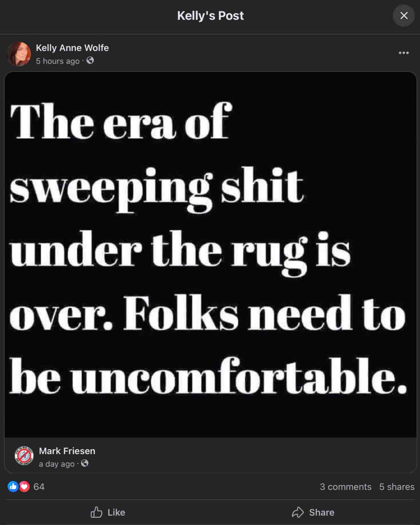Open the 3 comments link

pos(346,487)
